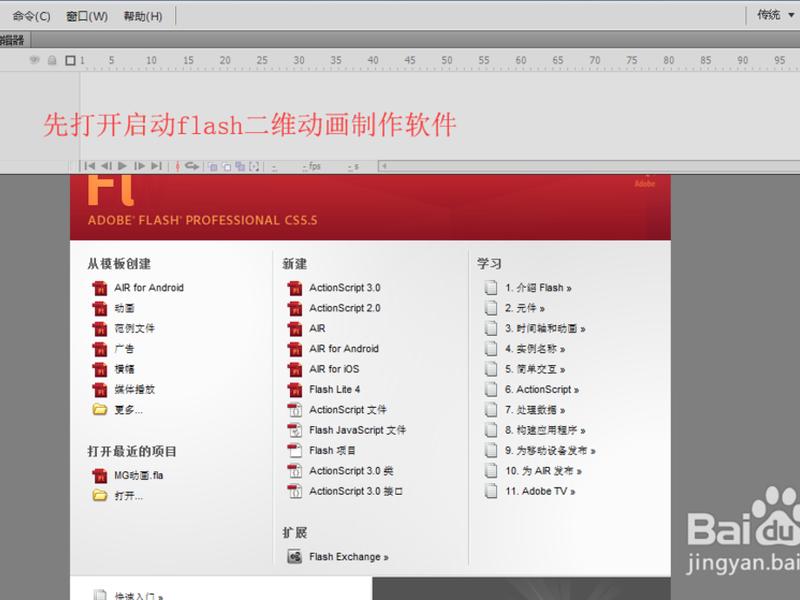Image resolution: width=800 pixels, height=600 pixels.
Task: Open the 传统 workspace dropdown
Action: pyautogui.click(x=776, y=15)
